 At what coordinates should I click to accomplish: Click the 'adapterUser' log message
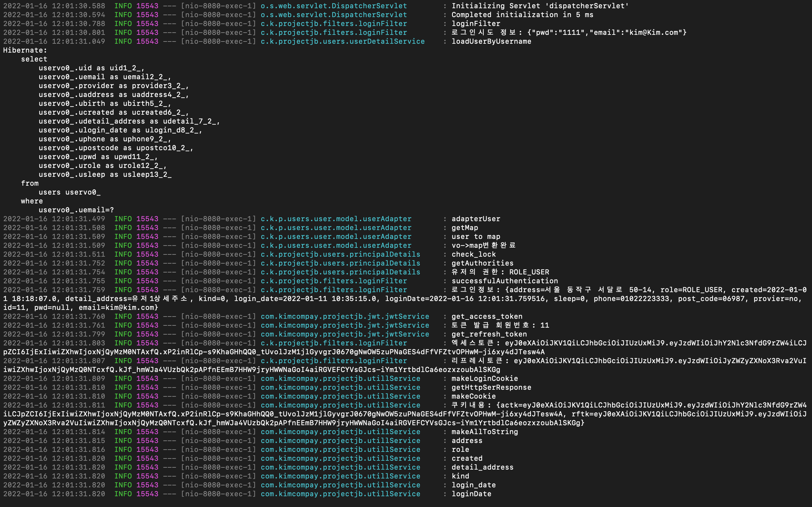(475, 219)
